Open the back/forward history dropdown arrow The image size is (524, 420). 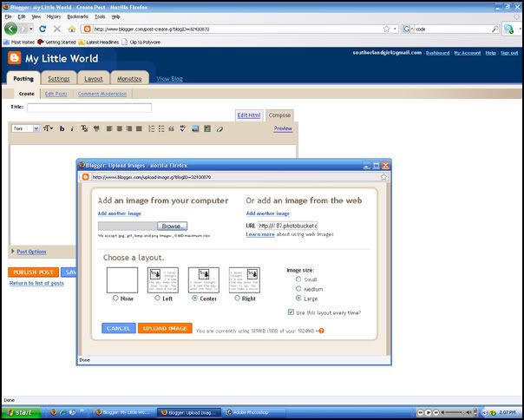click(x=31, y=30)
